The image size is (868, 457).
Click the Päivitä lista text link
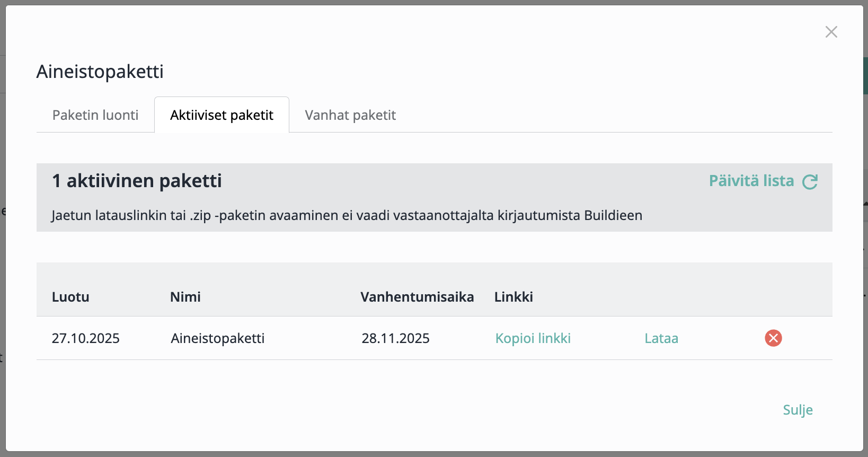point(751,181)
